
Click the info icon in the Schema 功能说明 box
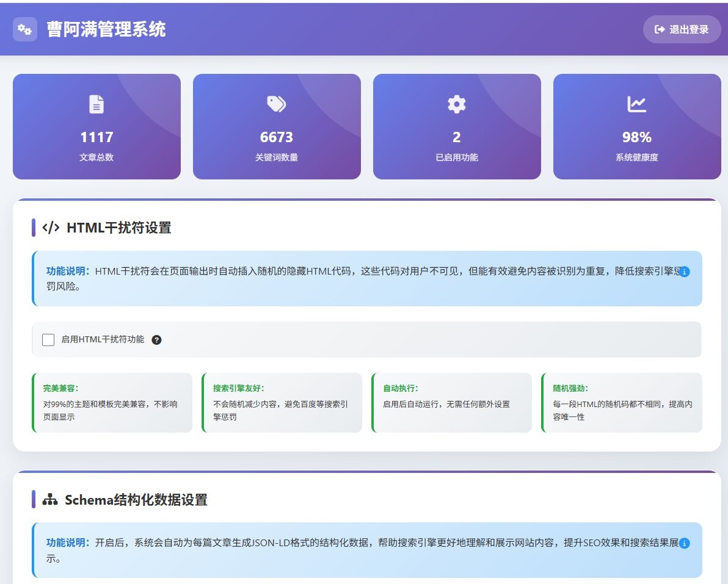pos(684,543)
